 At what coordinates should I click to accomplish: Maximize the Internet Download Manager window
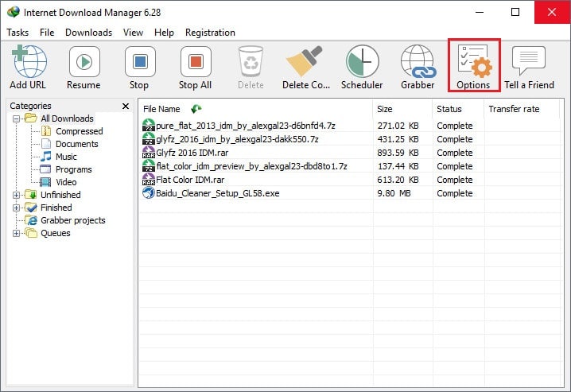tap(515, 12)
